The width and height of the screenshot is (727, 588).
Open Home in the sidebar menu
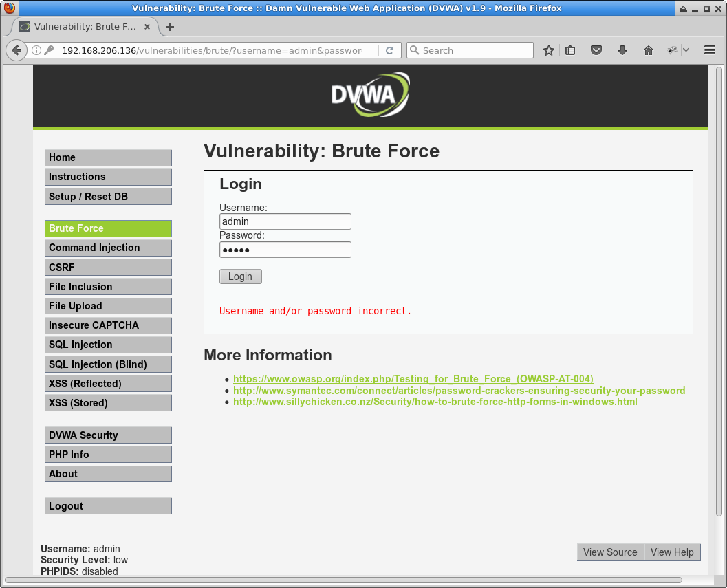[x=108, y=157]
